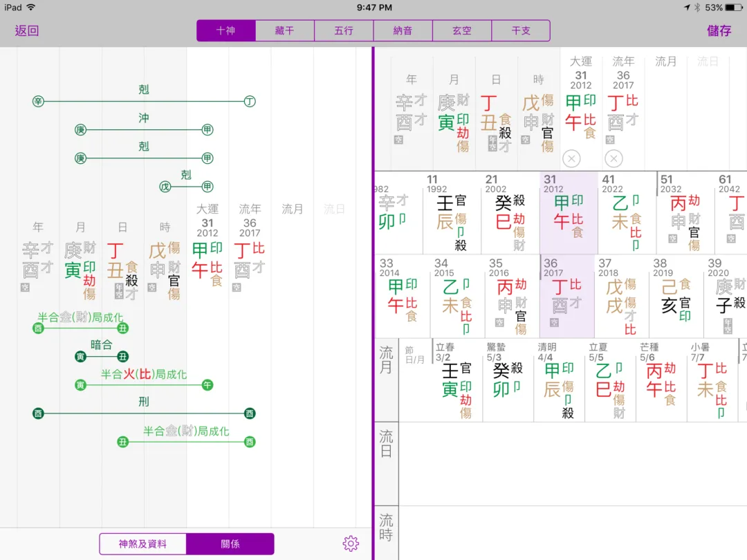This screenshot has height=560, width=747.
Task: Clear the selected 流年 using its circled X icon
Action: coord(614,158)
